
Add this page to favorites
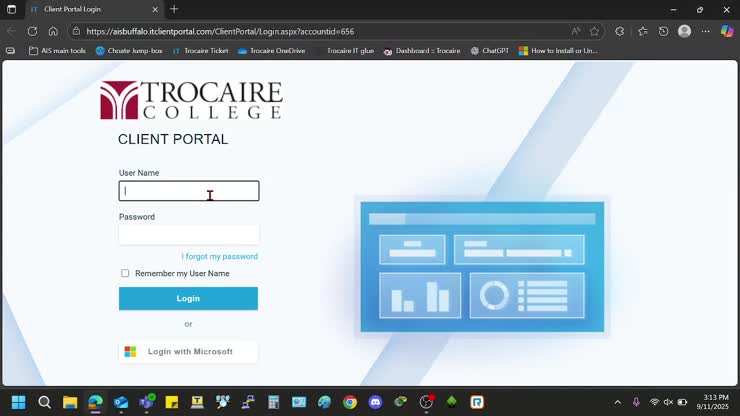(594, 32)
